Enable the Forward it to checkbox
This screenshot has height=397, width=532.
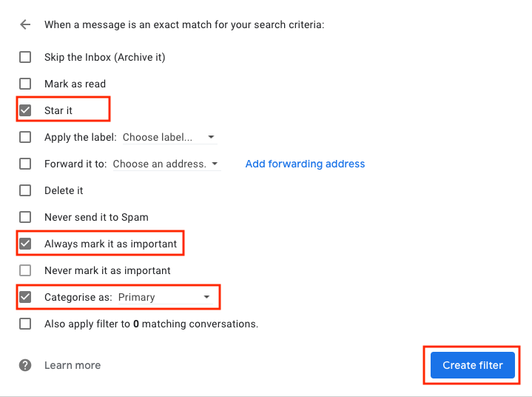pos(25,164)
